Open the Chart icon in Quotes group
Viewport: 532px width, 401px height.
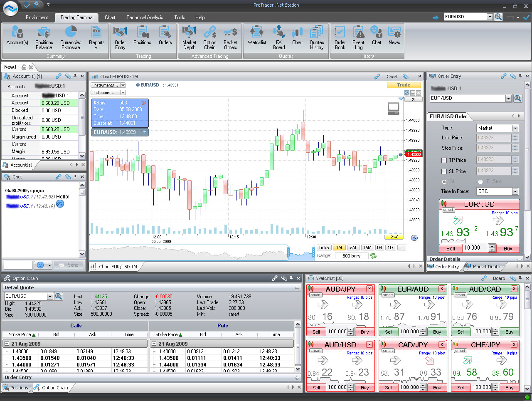298,36
